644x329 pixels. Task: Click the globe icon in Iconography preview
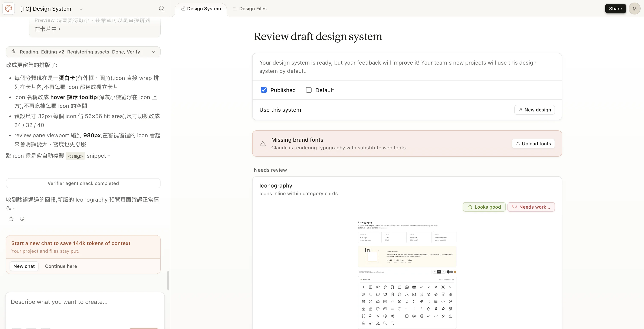(x=363, y=302)
